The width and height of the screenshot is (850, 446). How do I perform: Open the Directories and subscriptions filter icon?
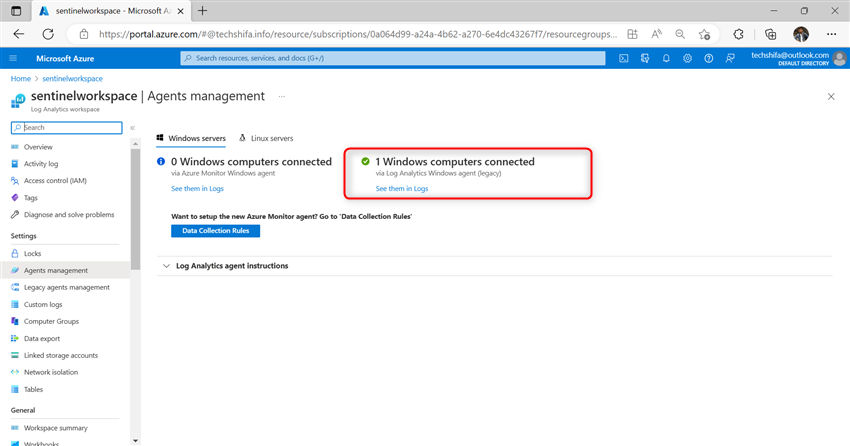tap(645, 58)
